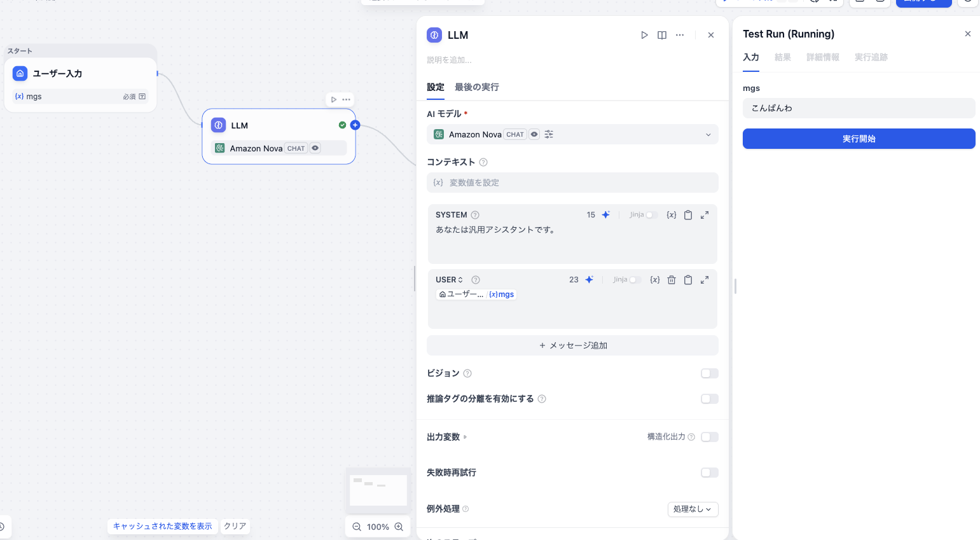Viewport: 980px width, 540px height.
Task: Delete the USER message
Action: pos(672,280)
